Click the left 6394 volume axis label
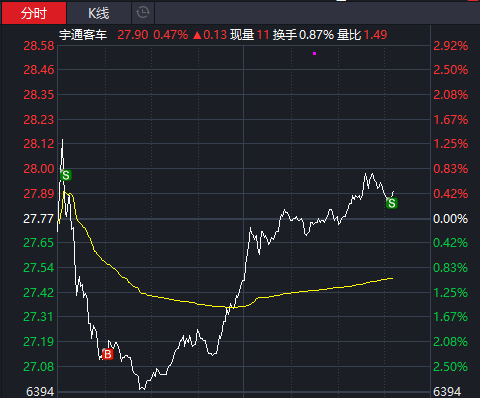 [40, 392]
